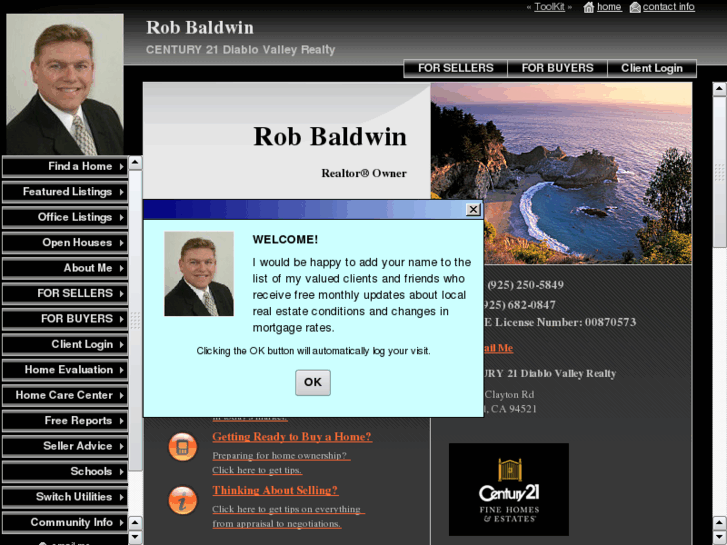Click the orange info icon beside Thinking About Selling
Image resolution: width=727 pixels, height=545 pixels.
pyautogui.click(x=183, y=500)
